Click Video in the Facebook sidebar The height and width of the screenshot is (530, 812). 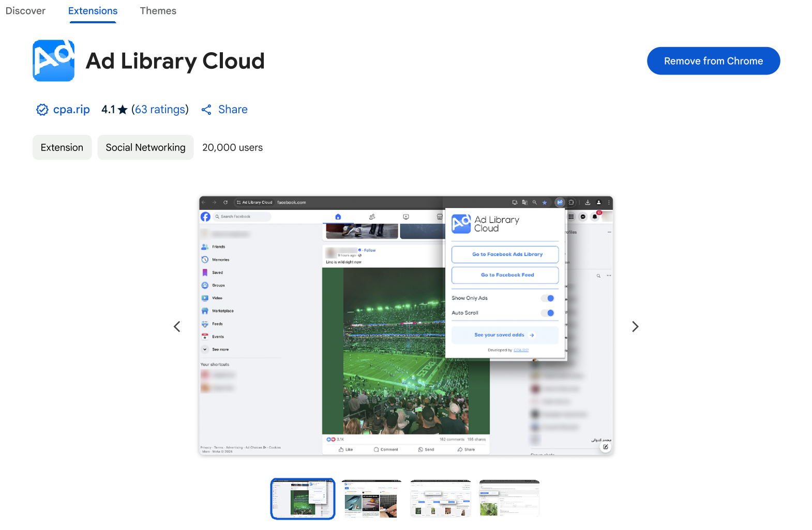[x=212, y=298]
